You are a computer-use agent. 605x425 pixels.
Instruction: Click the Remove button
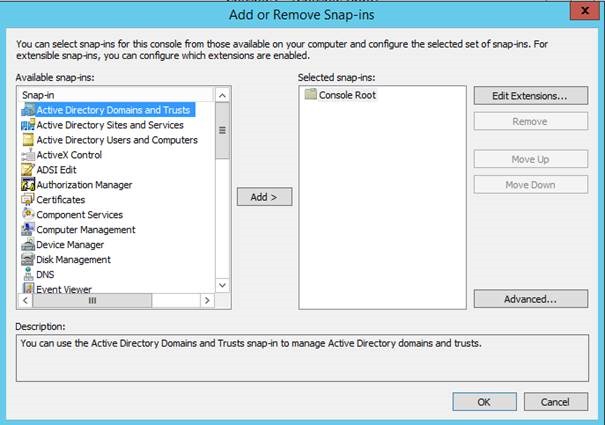point(531,121)
